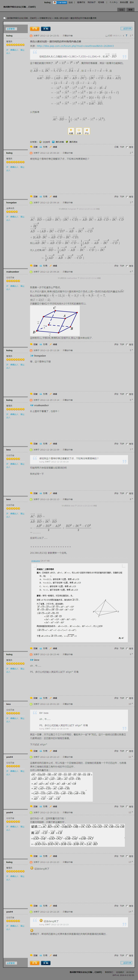Click 回复 icon on floor 14 post
This screenshot has height=980, width=138.
[34, 955]
